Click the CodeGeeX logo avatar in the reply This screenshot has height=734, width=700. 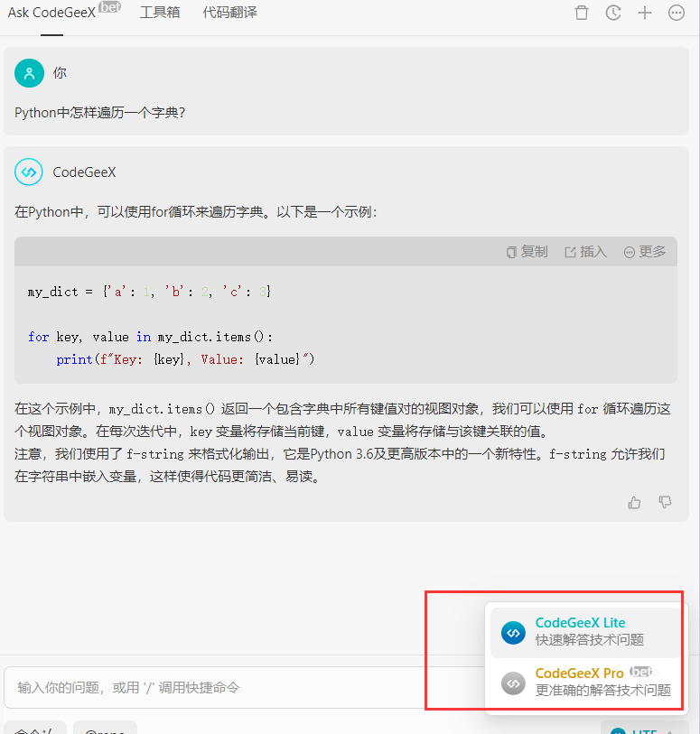pos(29,172)
